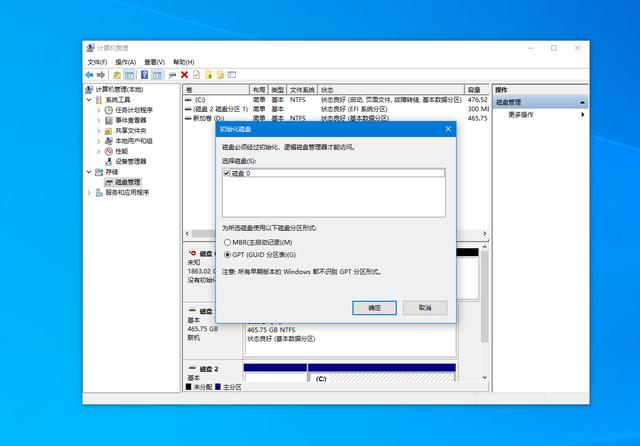Viewport: 640px width, 446px height.
Task: Expand the 任务计划程序 tree node
Action: point(99,110)
